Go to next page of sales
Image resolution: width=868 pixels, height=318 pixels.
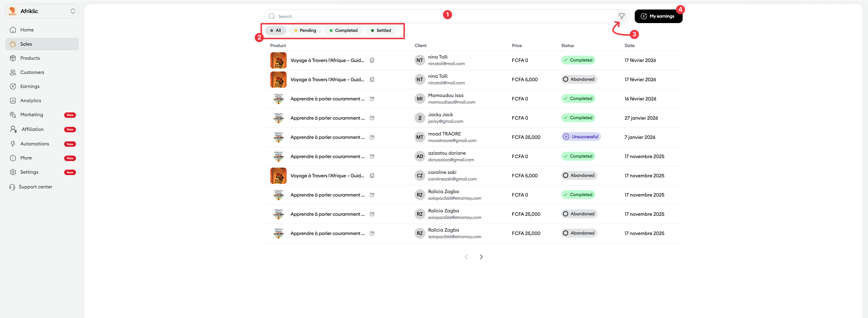(x=481, y=257)
